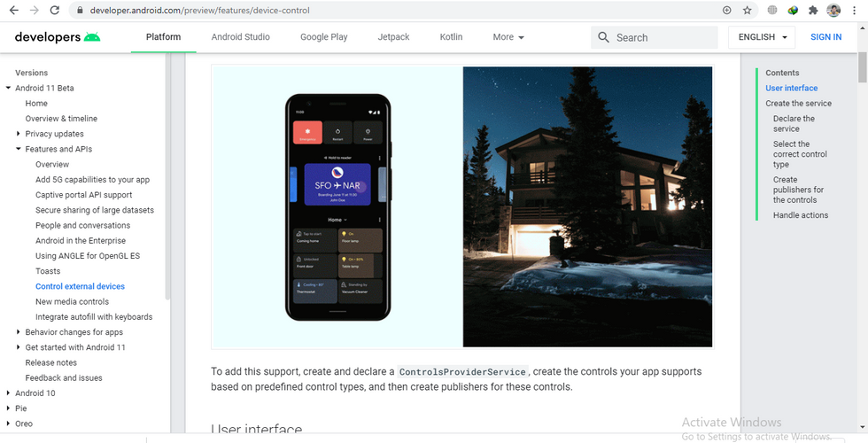868x443 pixels.
Task: Collapse the Android 11 Beta tree section
Action: pos(8,88)
